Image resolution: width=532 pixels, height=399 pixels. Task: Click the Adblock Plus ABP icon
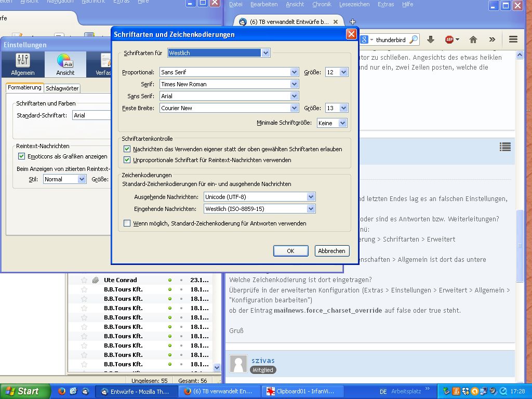(450, 39)
